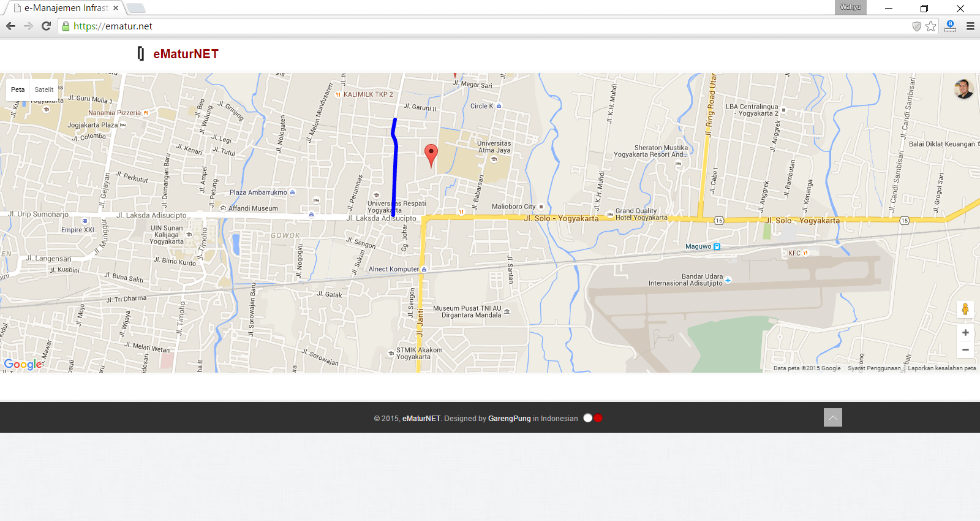Open Chrome menu hamburger icon
Screen dimensions: 980x521
970,26
